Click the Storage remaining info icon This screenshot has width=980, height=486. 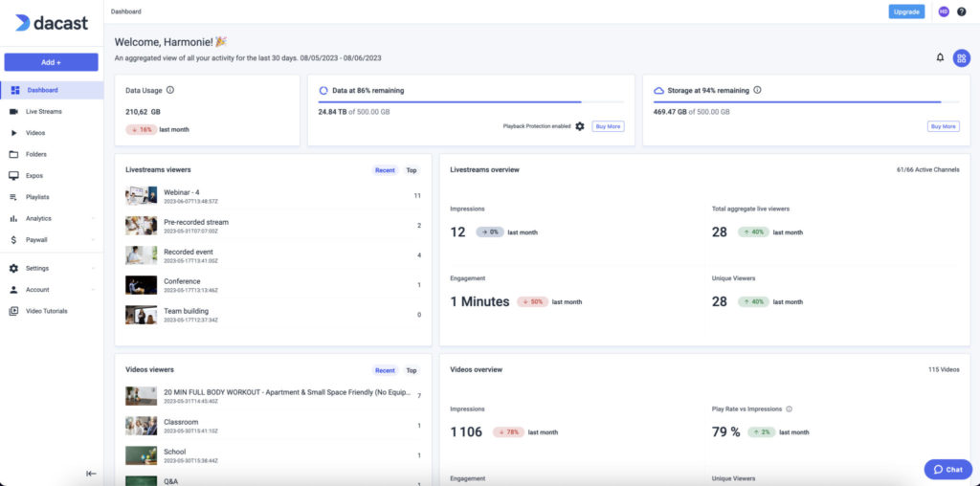point(757,90)
